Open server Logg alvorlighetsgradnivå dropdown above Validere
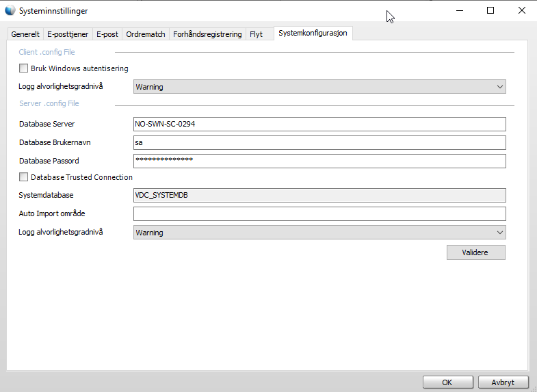The width and height of the screenshot is (537, 392). pyautogui.click(x=319, y=233)
